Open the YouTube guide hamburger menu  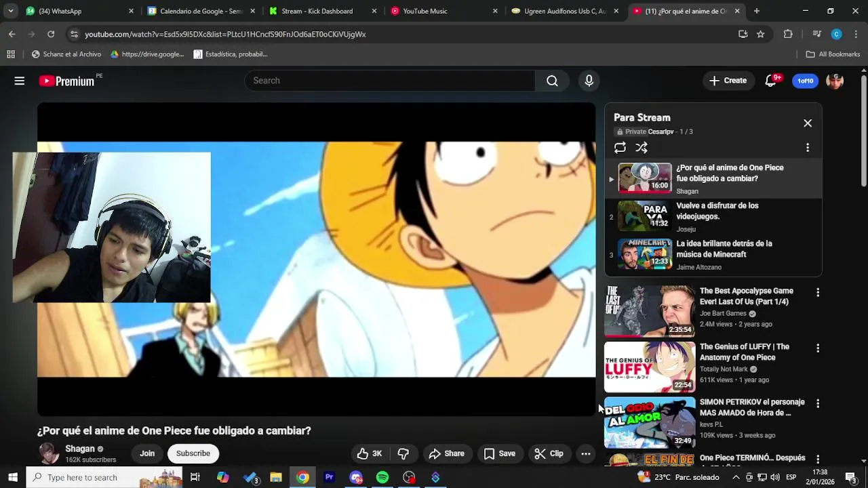20,81
